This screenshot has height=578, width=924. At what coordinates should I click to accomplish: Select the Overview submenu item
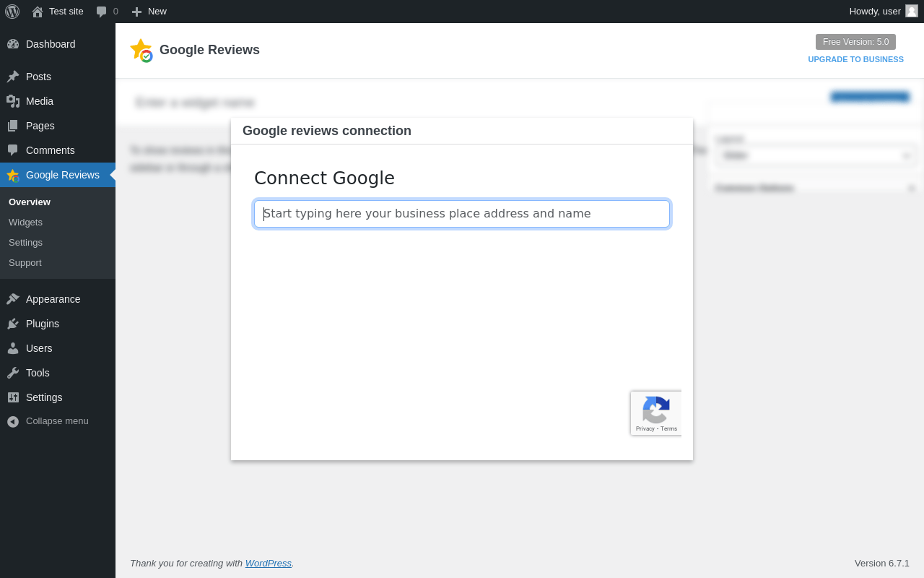[x=30, y=202]
